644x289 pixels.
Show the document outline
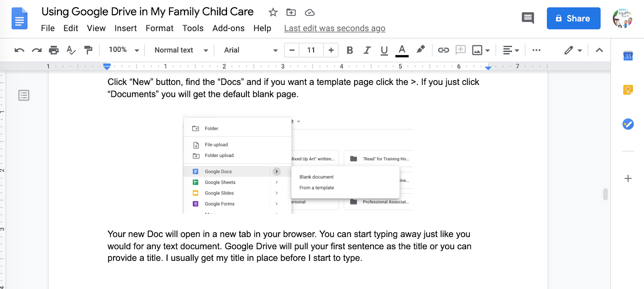(24, 95)
